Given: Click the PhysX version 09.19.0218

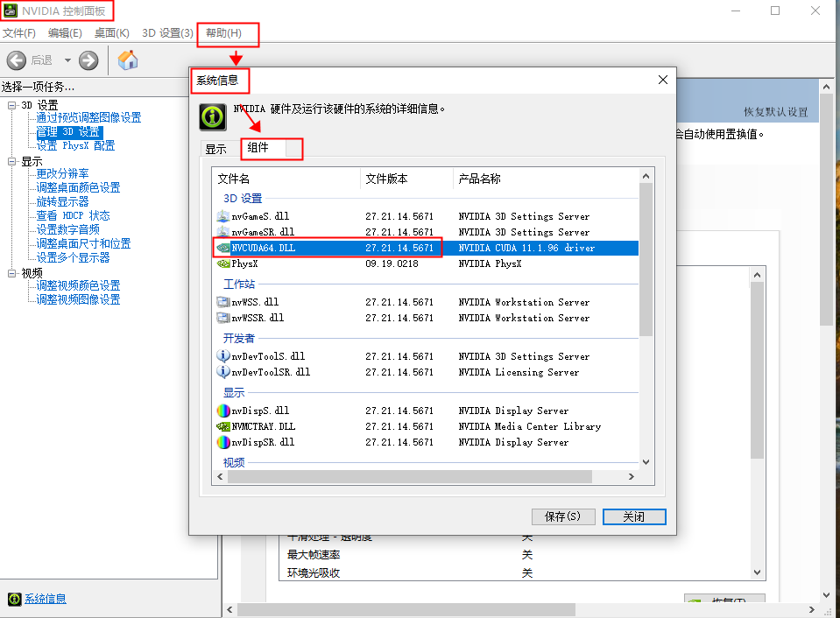Looking at the screenshot, I should 392,263.
